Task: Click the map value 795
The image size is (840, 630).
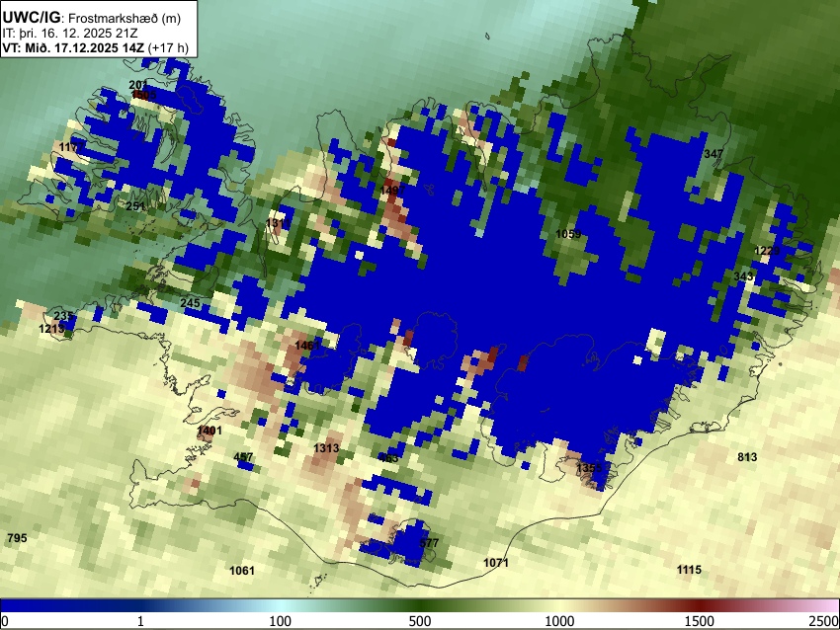Action: tap(17, 537)
